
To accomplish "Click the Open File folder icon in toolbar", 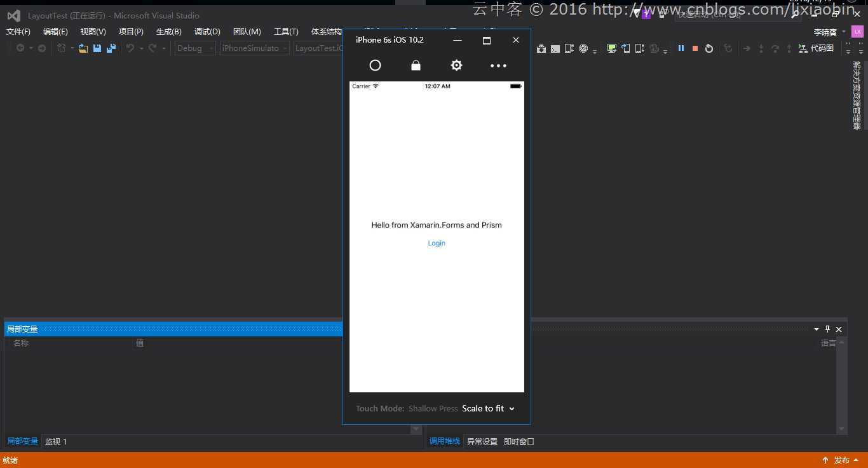I will [83, 48].
